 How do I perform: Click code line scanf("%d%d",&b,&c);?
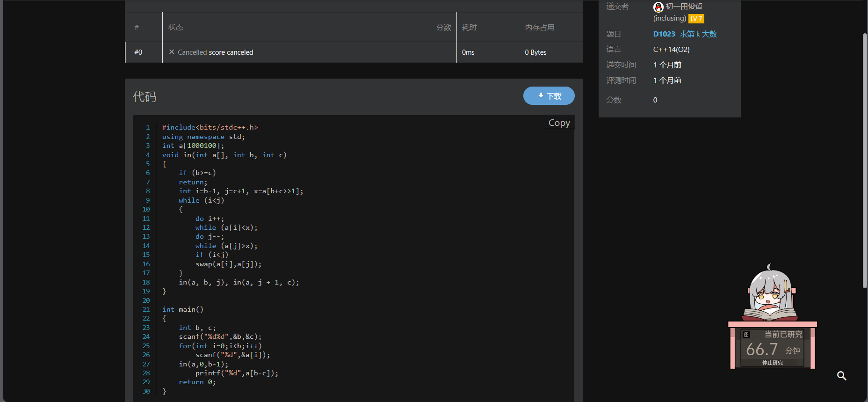(x=220, y=336)
